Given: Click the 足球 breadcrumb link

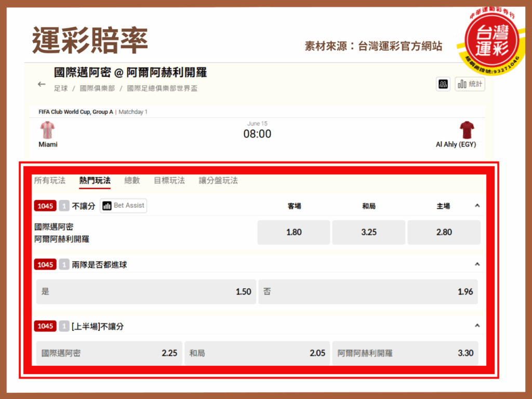Looking at the screenshot, I should coord(61,88).
